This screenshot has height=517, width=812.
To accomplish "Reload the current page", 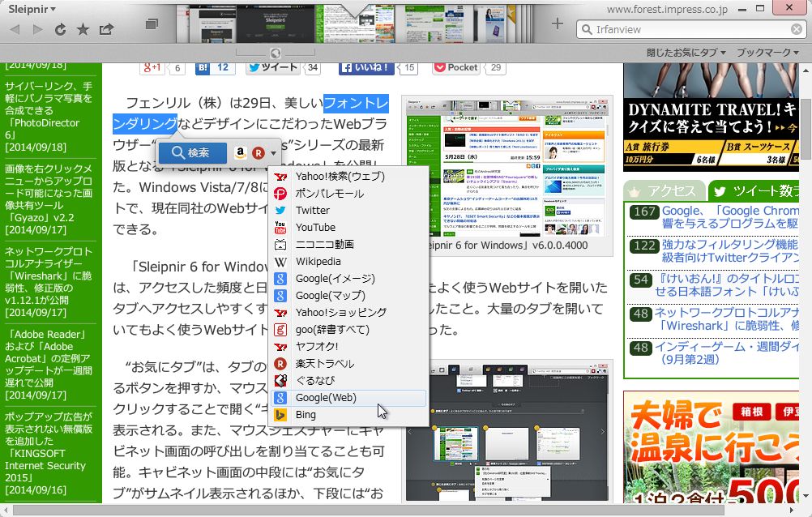I will click(x=60, y=28).
